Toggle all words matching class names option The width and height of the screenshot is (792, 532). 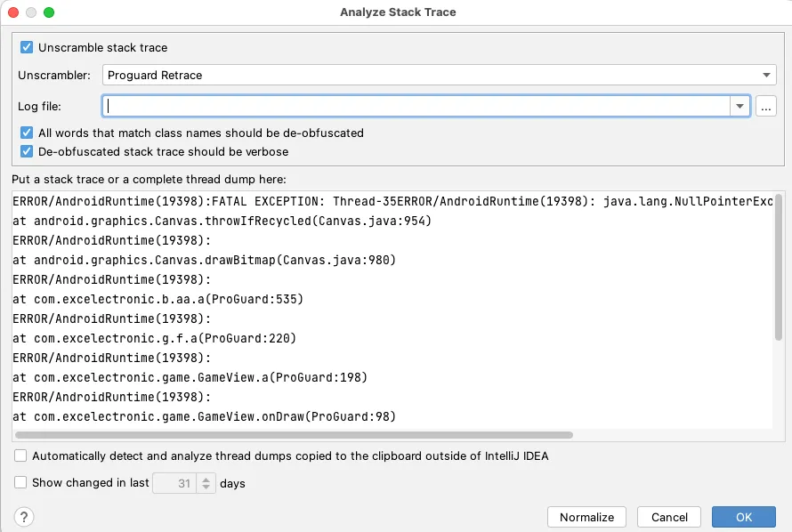pyautogui.click(x=27, y=133)
